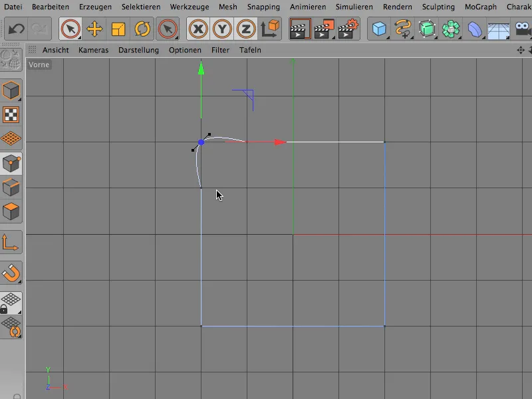Click the last used tool icon
This screenshot has width=532, height=399.
point(168,29)
